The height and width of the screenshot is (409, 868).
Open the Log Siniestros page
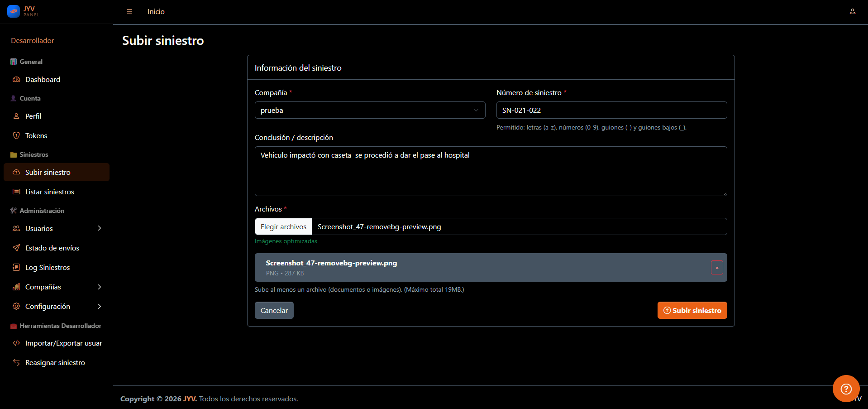point(48,267)
